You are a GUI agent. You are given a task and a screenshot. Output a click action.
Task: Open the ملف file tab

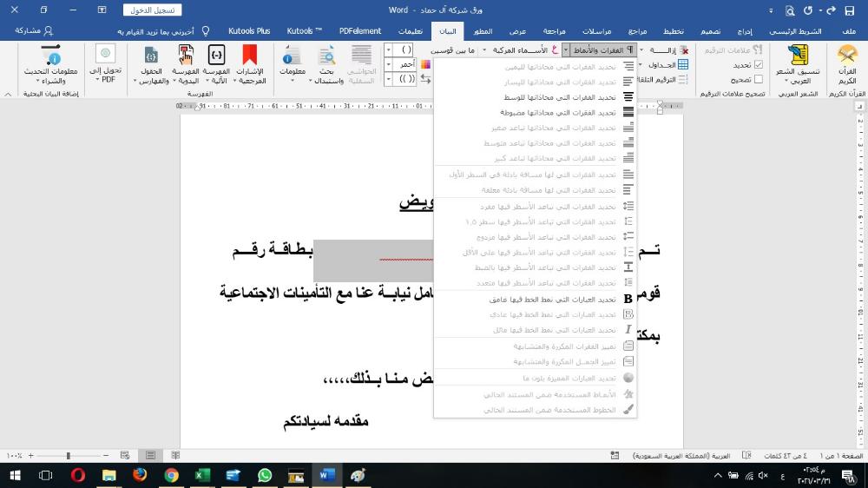(x=849, y=31)
